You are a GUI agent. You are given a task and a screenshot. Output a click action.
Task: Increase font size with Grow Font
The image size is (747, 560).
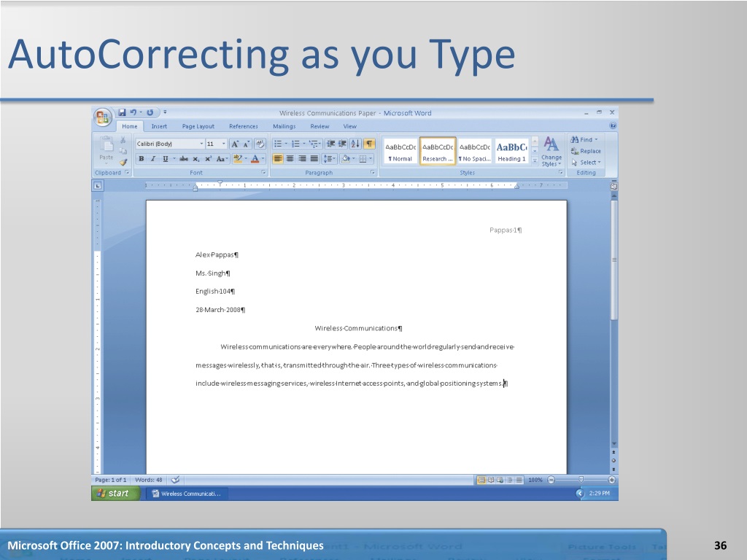click(234, 144)
